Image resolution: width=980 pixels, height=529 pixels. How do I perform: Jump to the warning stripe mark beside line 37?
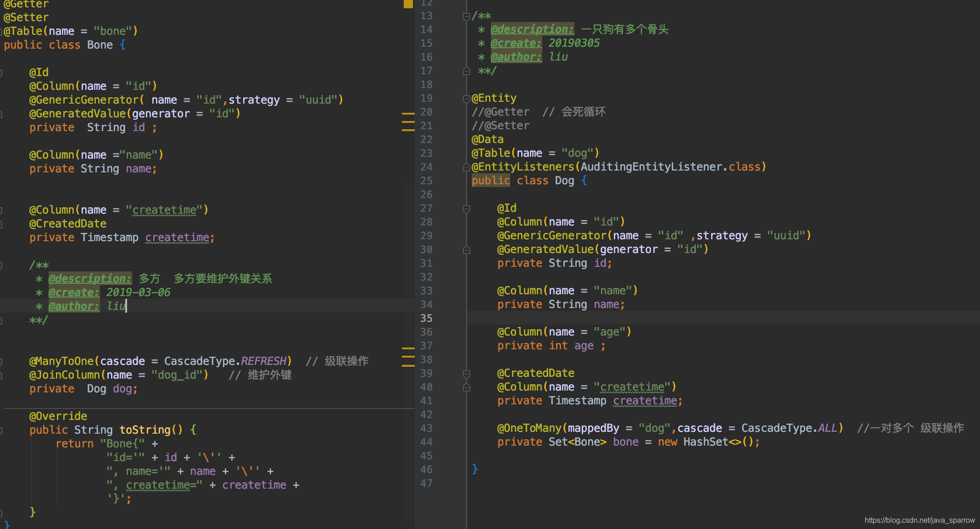(x=408, y=348)
